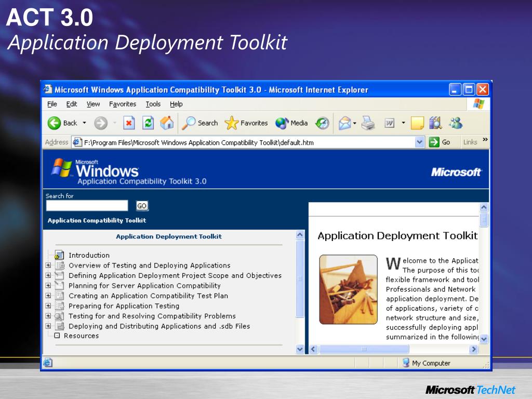The image size is (532, 399).
Task: Click the Windows flag throbber logo
Action: [x=478, y=104]
